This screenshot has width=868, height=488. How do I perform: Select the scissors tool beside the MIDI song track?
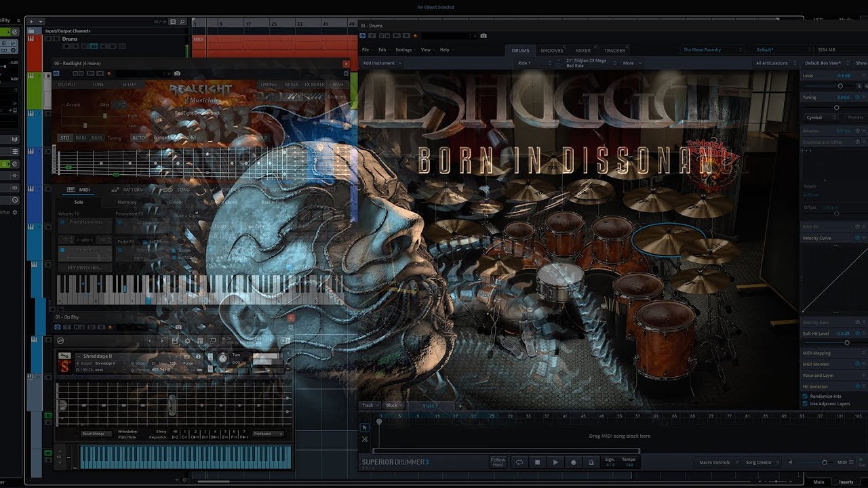click(x=364, y=439)
